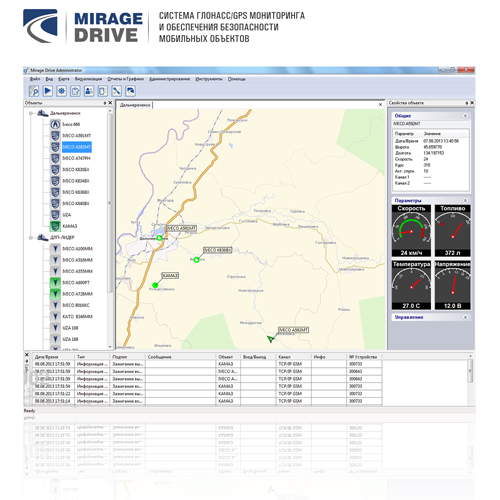The height and width of the screenshot is (500, 500).
Task: Click the wrench tools toolbar icon
Action: [116, 91]
